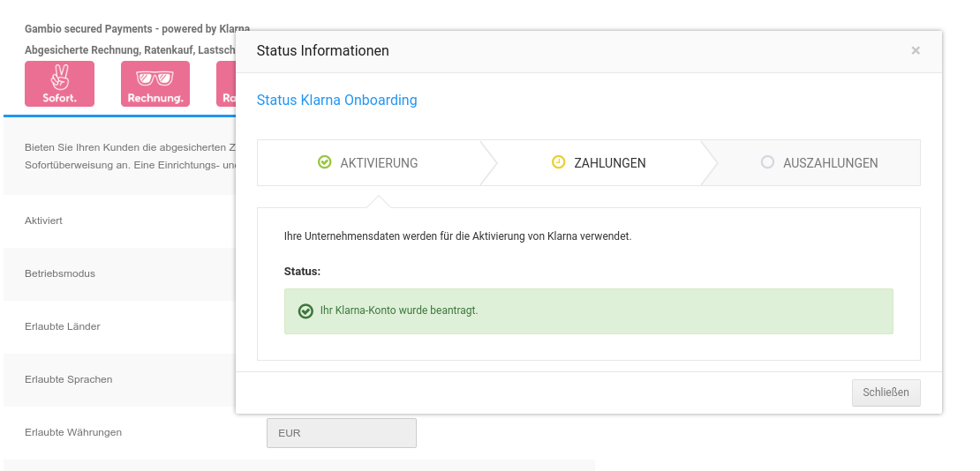Click the yellow clock icon beside ZAHLUNGEN
980x471 pixels.
point(558,162)
